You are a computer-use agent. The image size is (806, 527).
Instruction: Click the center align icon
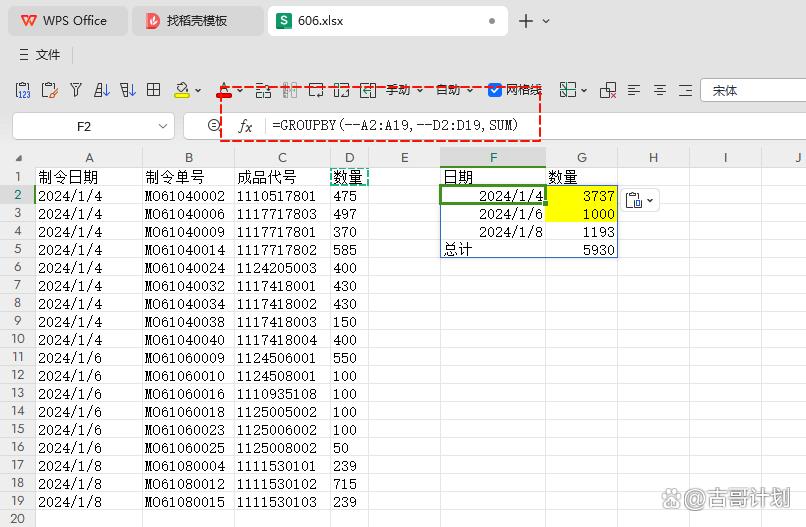[660, 90]
